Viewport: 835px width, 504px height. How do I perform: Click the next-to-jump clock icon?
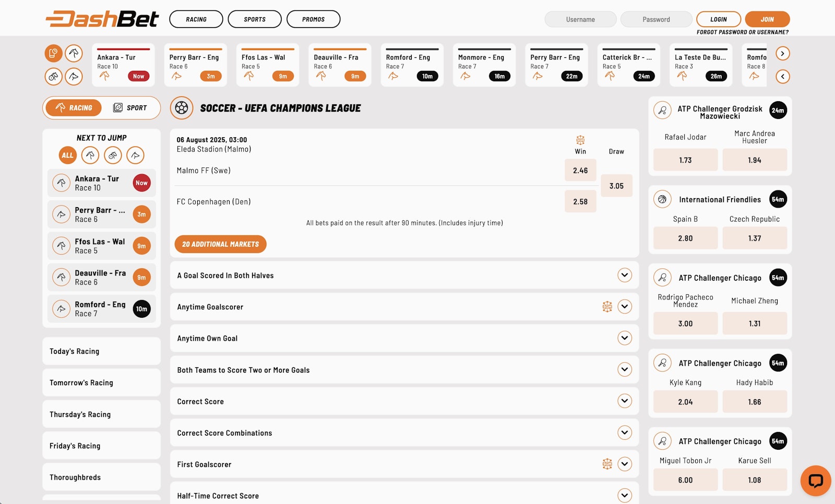[53, 53]
